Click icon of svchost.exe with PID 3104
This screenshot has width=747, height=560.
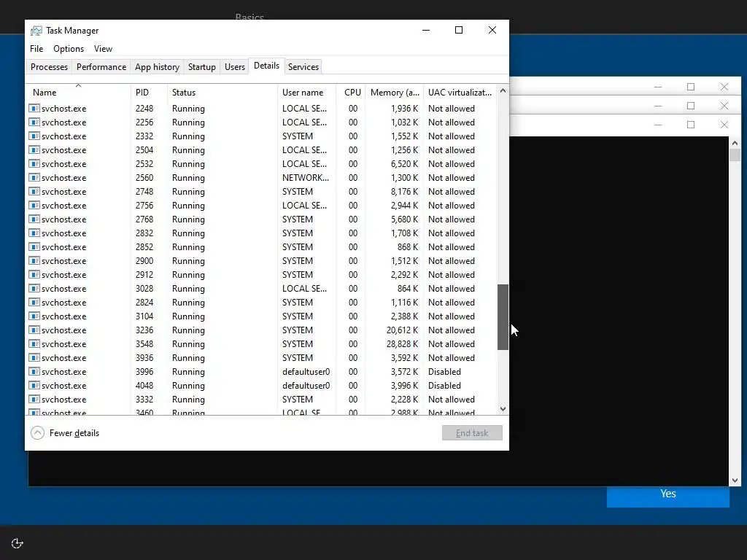(34, 316)
